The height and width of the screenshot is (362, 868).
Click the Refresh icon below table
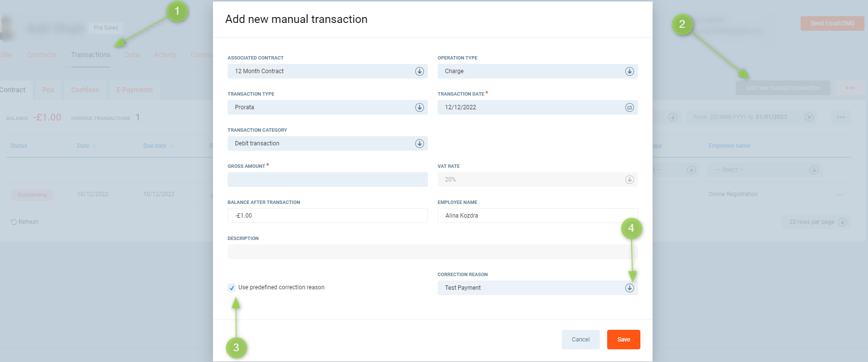coord(14,222)
